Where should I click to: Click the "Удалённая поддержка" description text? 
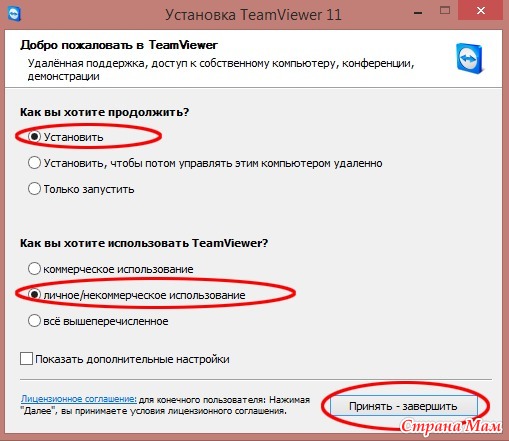[87, 63]
